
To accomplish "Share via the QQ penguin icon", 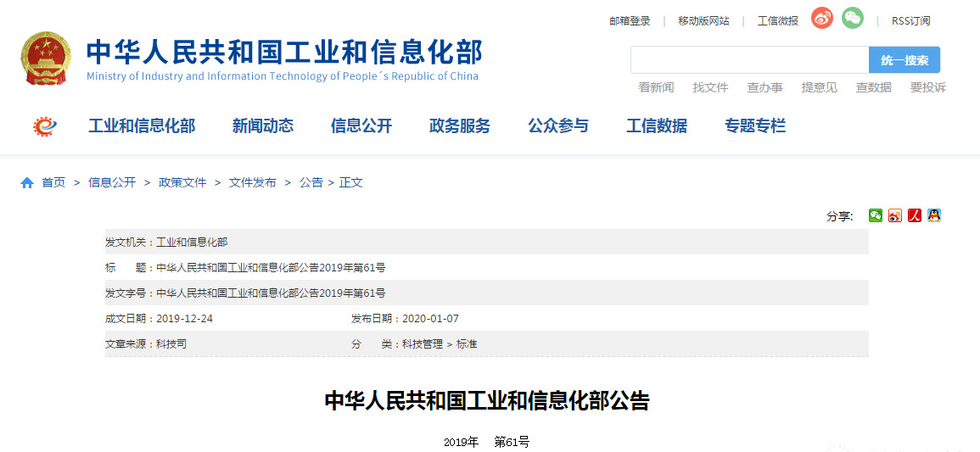I will pos(934,215).
